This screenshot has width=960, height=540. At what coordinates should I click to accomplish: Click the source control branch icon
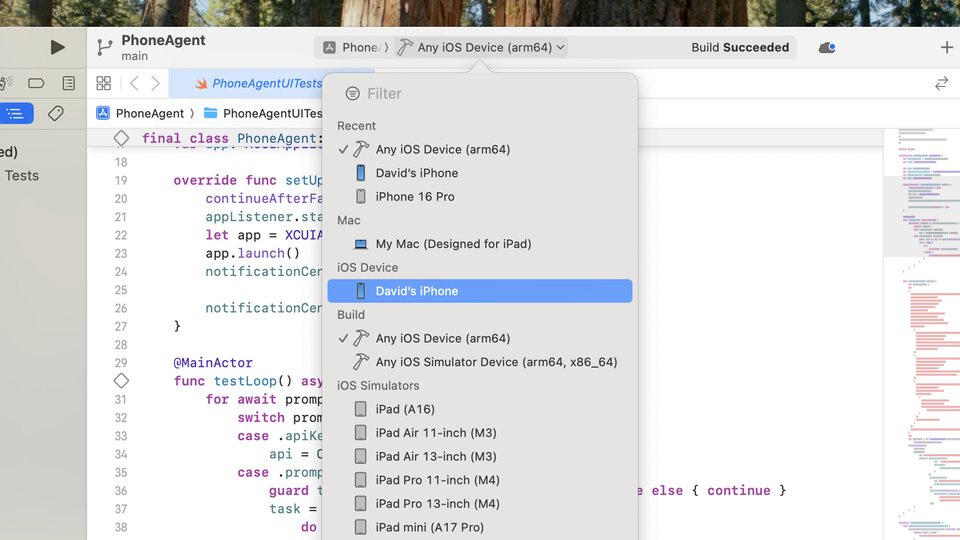[x=104, y=48]
